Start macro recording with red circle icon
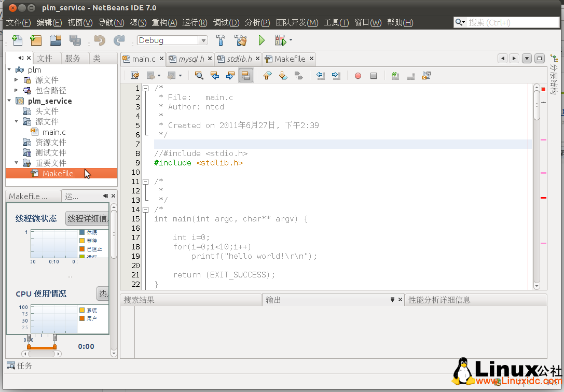 click(x=357, y=76)
